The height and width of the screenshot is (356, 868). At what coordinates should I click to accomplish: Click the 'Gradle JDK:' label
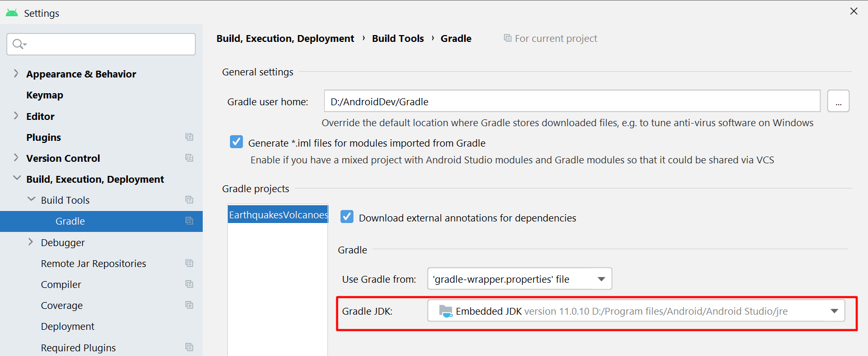pyautogui.click(x=367, y=311)
